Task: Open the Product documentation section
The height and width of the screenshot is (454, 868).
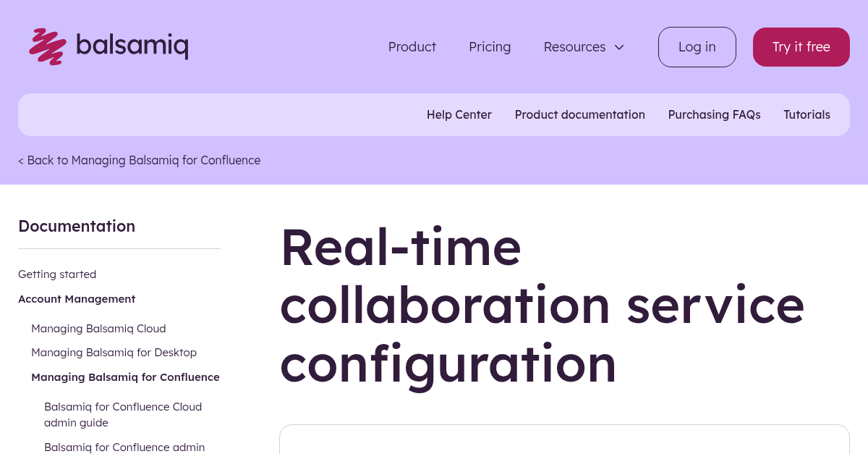Action: pyautogui.click(x=579, y=114)
